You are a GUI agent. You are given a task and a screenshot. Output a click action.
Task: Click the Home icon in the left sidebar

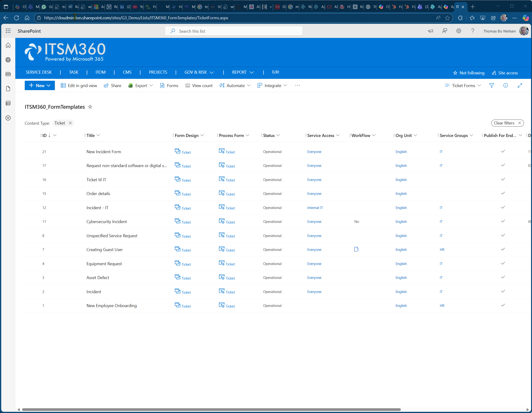[x=8, y=45]
